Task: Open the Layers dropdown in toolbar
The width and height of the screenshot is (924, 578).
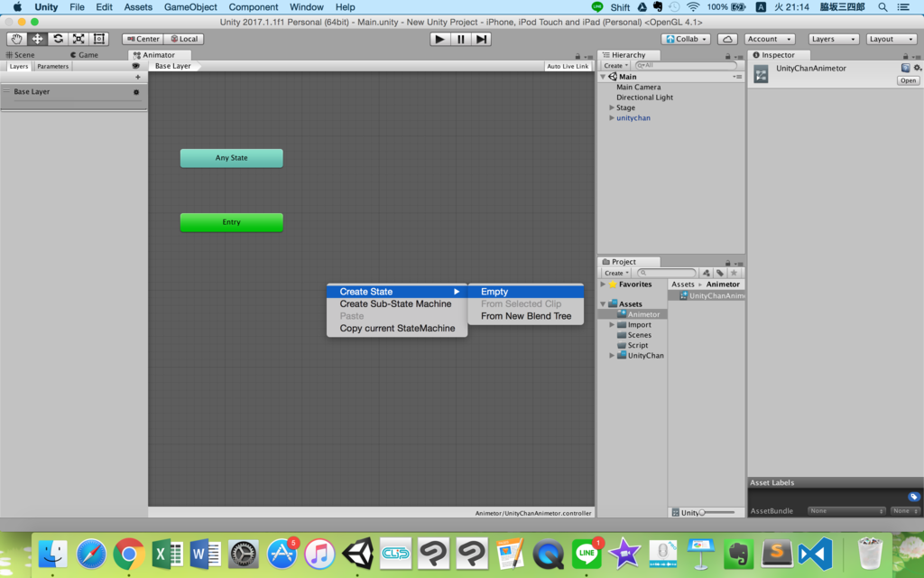Action: 833,39
